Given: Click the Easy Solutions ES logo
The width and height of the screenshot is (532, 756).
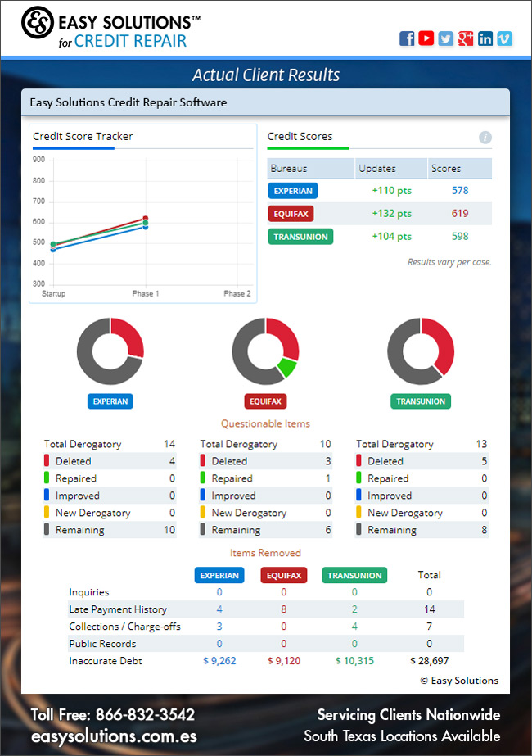Looking at the screenshot, I should pyautogui.click(x=38, y=22).
